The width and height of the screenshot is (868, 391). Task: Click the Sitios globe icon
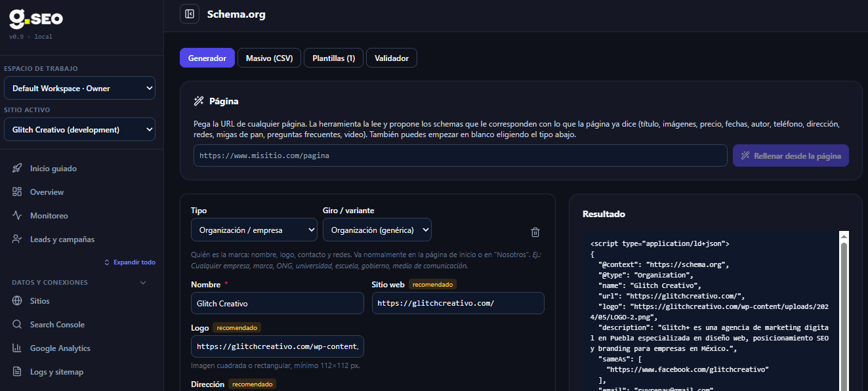[x=18, y=301]
